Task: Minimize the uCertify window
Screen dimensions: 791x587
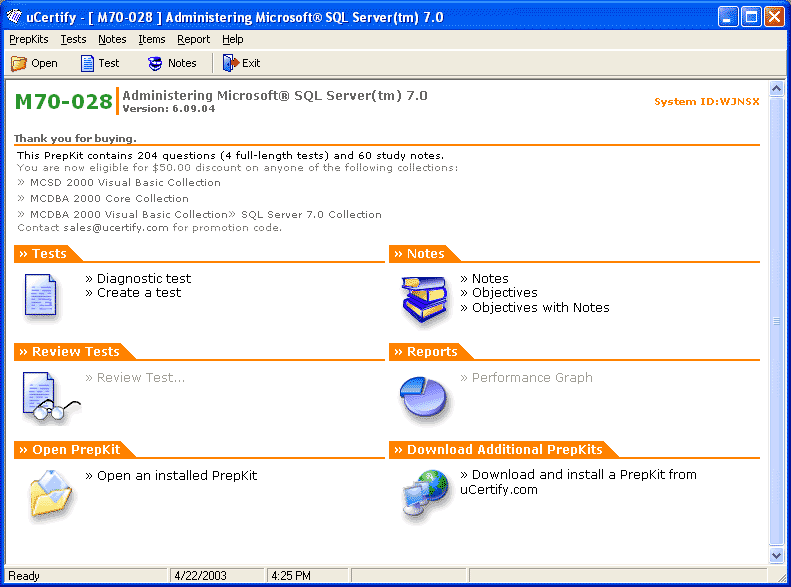Action: [727, 17]
